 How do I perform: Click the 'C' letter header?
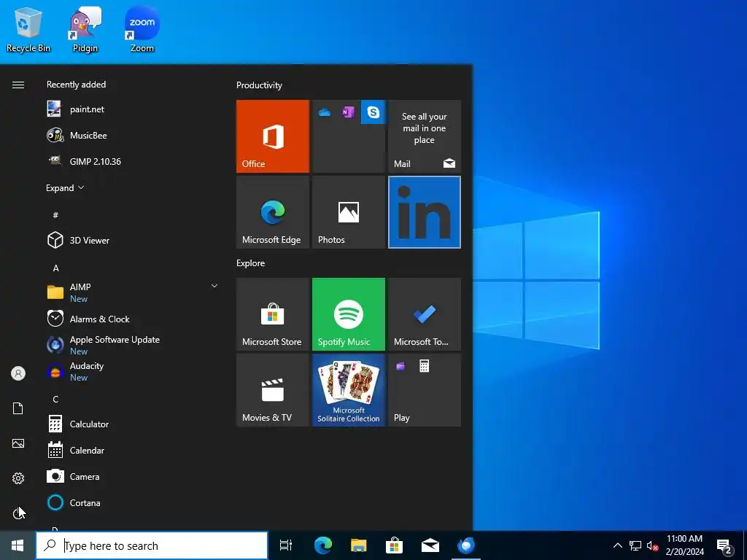[55, 399]
